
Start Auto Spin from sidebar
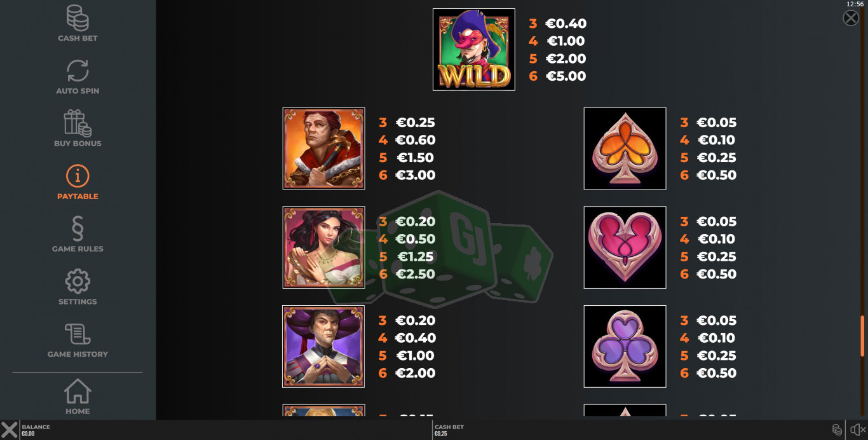point(78,71)
